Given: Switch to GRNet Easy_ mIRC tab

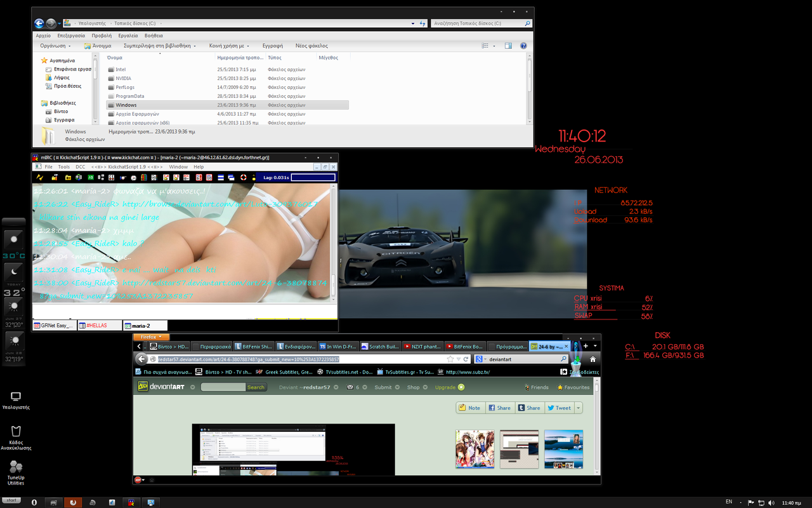Looking at the screenshot, I should pos(54,325).
